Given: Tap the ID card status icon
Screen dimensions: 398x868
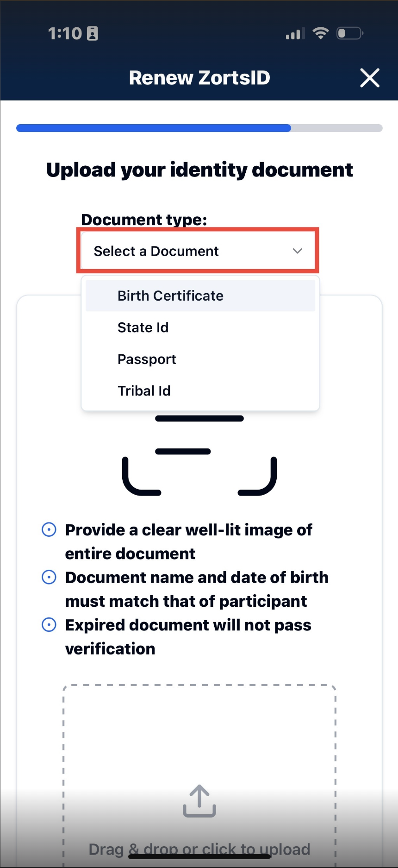Looking at the screenshot, I should tap(93, 34).
